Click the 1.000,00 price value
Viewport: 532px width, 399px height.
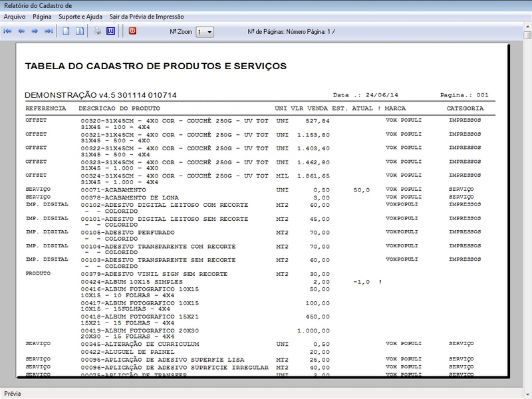[313, 331]
